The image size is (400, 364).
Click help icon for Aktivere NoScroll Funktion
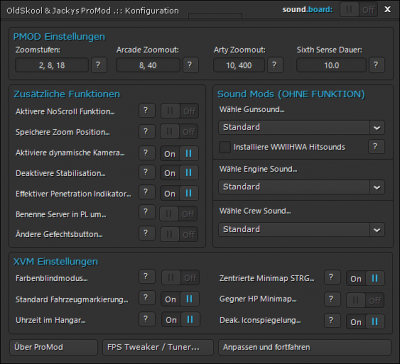[146, 111]
